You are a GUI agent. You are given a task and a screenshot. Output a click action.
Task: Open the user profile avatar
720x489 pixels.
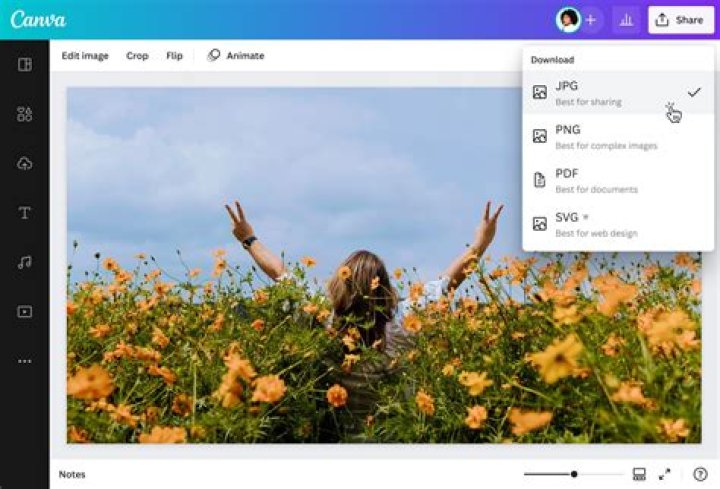point(568,20)
